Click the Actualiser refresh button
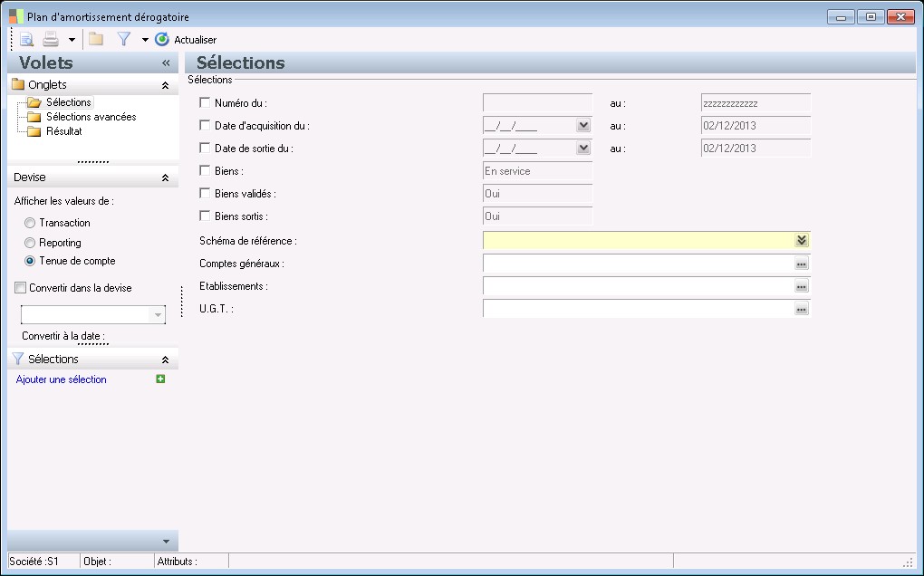This screenshot has height=576, width=924. pos(187,40)
